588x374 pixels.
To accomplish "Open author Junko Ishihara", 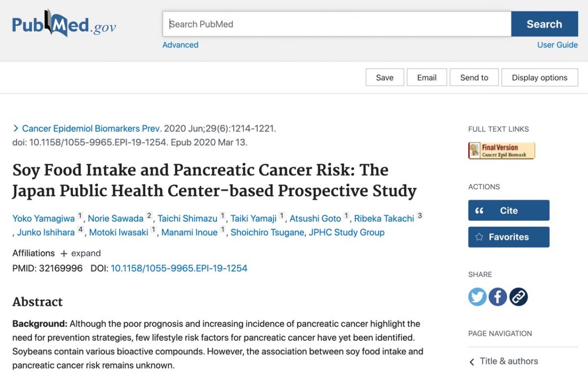I will click(46, 233).
